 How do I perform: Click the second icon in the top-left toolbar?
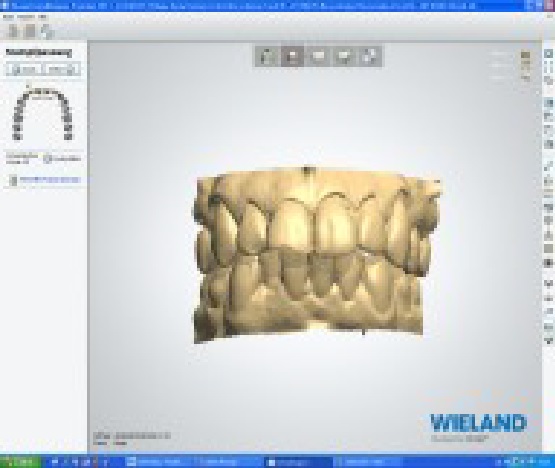[30, 32]
